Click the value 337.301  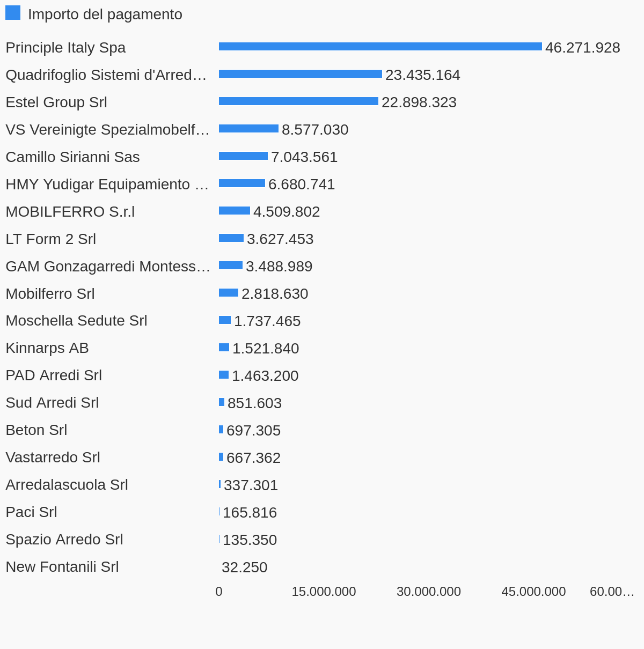pos(251,485)
